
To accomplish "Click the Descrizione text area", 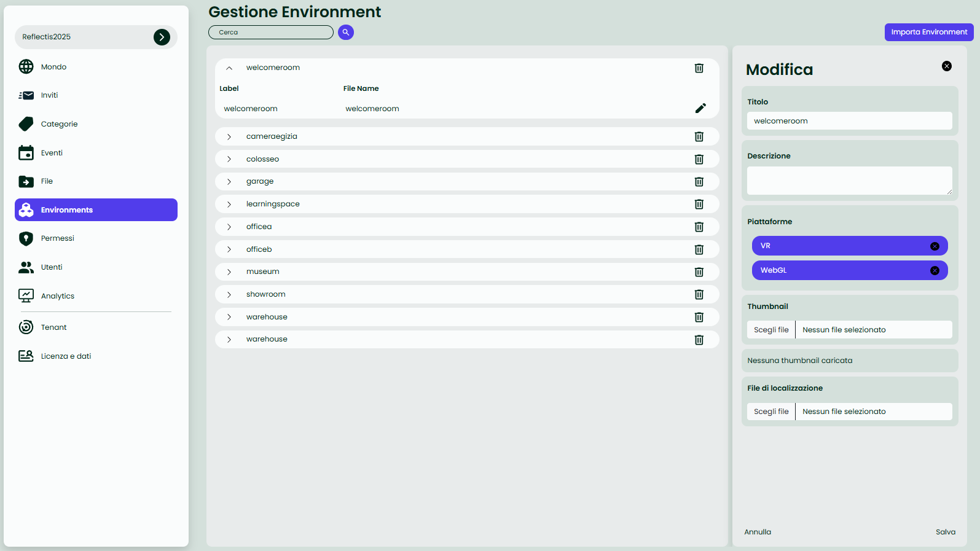I will 849,181.
